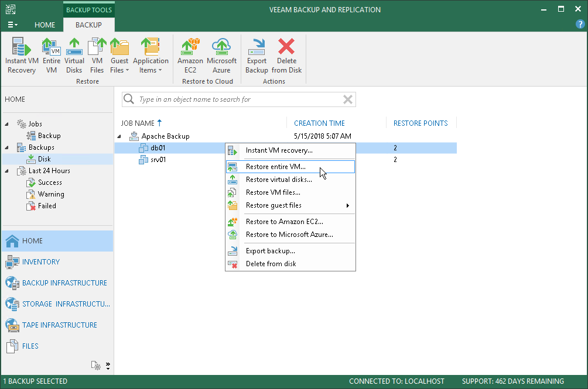Show more navigation pane options chevron
Image resolution: width=588 pixels, height=389 pixels.
tap(108, 366)
